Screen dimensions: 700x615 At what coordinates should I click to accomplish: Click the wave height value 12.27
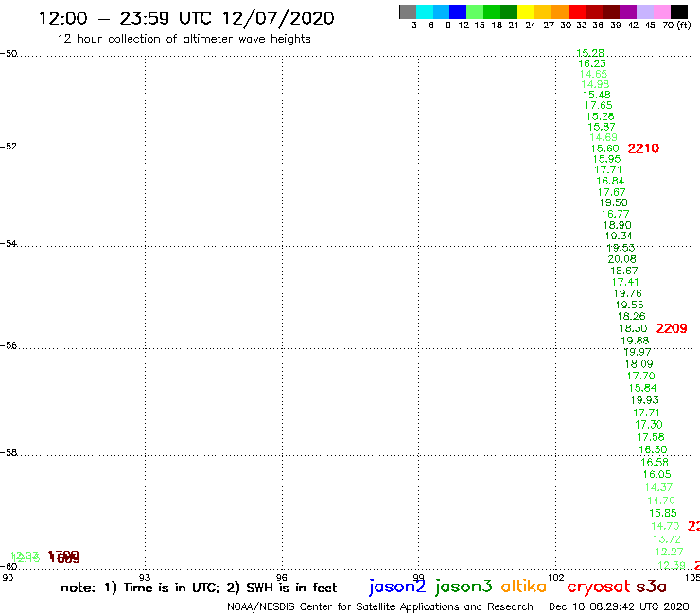pyautogui.click(x=669, y=552)
